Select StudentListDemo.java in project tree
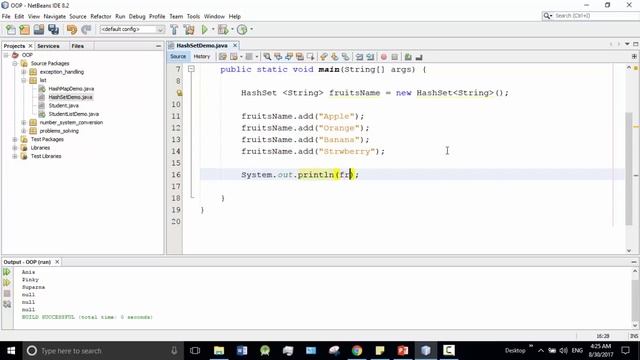 (74, 114)
